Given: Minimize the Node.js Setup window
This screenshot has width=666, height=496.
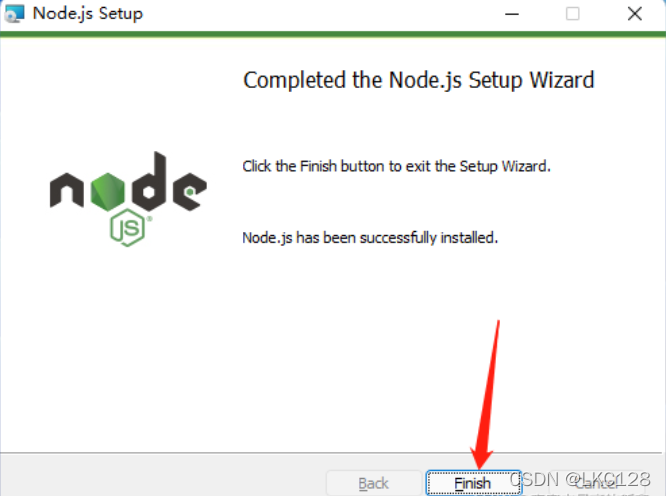Looking at the screenshot, I should coord(512,14).
